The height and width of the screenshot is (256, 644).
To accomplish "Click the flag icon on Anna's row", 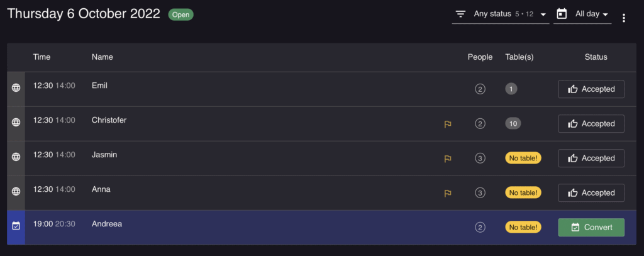I will (448, 193).
